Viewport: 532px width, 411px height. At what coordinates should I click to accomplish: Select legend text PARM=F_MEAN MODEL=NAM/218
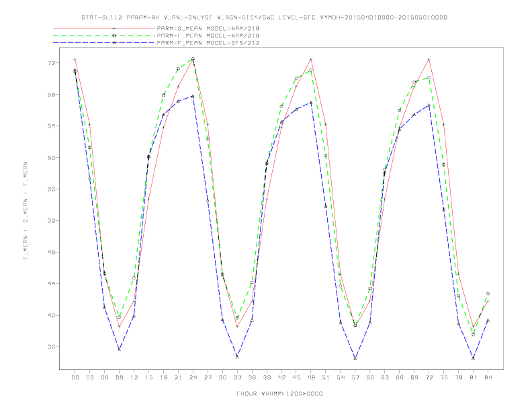pyautogui.click(x=208, y=36)
